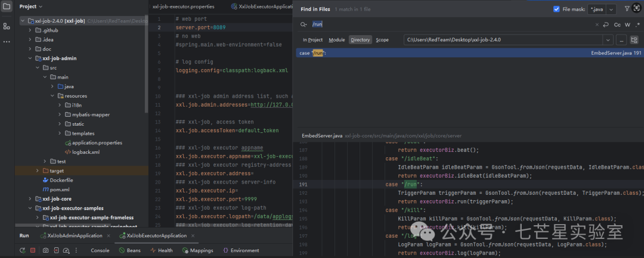Select the Module search scope
The width and height of the screenshot is (644, 258).
(x=337, y=40)
